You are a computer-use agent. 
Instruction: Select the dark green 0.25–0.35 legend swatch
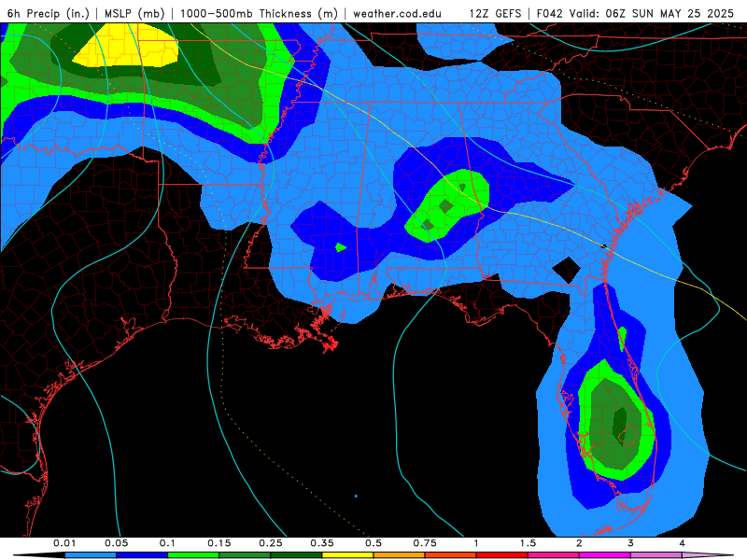pos(296,555)
